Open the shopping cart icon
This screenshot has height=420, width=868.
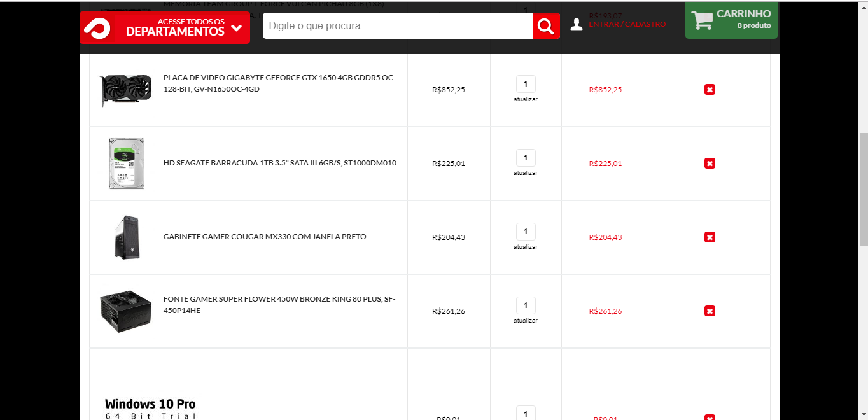tap(703, 20)
